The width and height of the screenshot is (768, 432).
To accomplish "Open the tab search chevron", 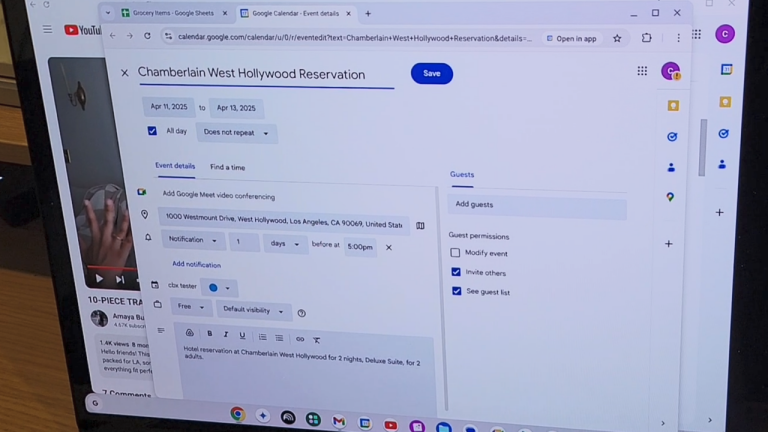I will tap(108, 13).
